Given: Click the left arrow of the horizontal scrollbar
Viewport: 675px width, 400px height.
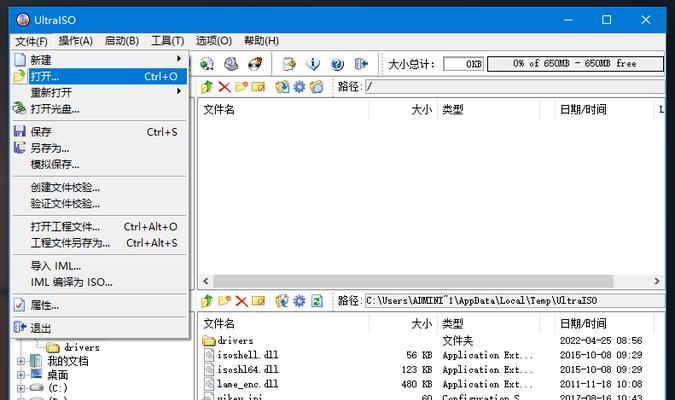Looking at the screenshot, I should pyautogui.click(x=206, y=281).
